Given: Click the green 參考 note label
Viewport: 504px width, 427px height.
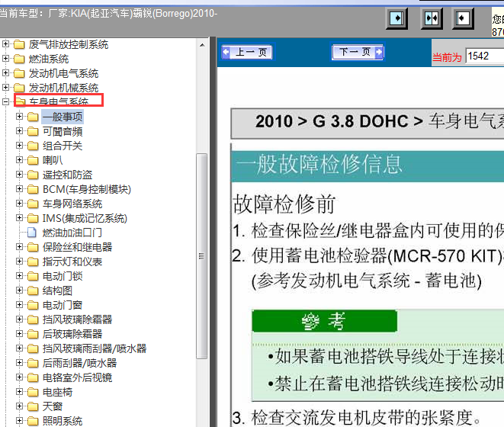Looking at the screenshot, I should tap(324, 320).
